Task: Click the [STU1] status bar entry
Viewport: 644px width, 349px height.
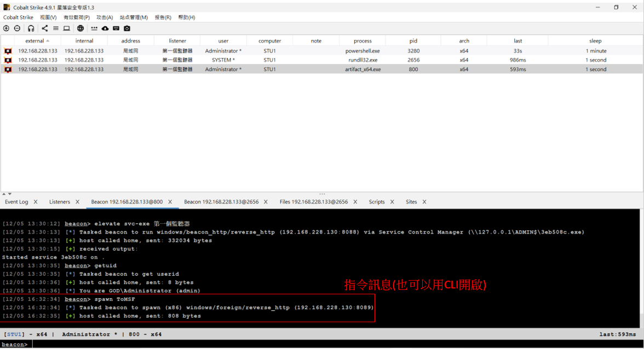Action: pyautogui.click(x=14, y=334)
